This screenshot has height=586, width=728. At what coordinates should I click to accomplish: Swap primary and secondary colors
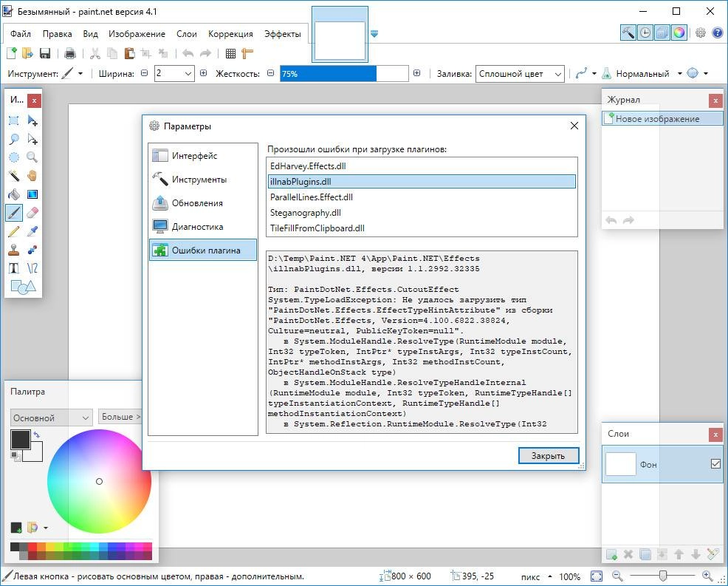click(x=36, y=435)
